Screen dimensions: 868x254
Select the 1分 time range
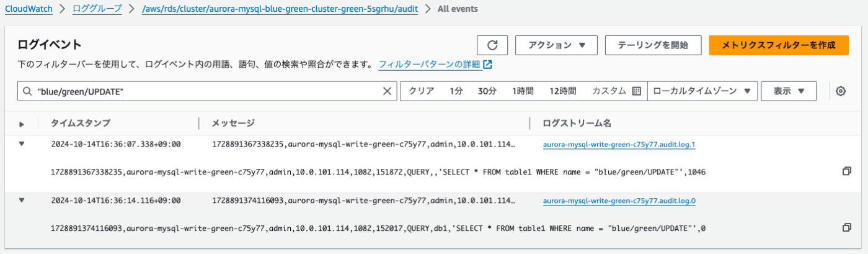coord(456,91)
